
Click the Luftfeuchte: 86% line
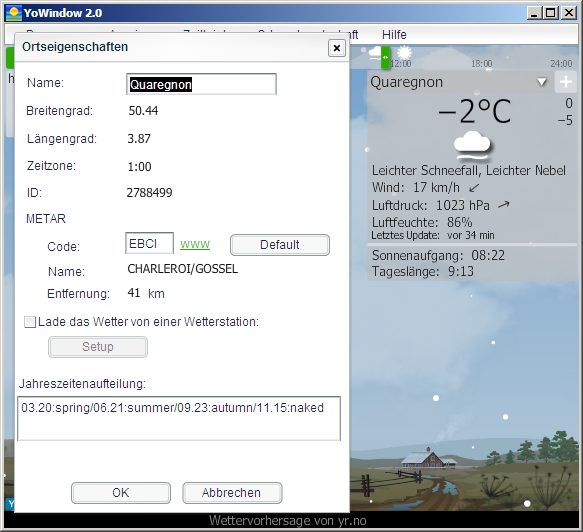pyautogui.click(x=422, y=222)
